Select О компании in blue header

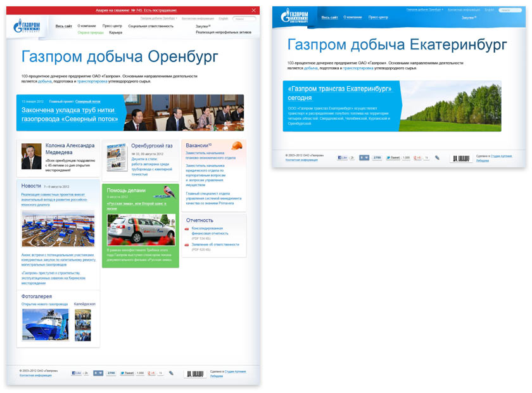(x=353, y=17)
